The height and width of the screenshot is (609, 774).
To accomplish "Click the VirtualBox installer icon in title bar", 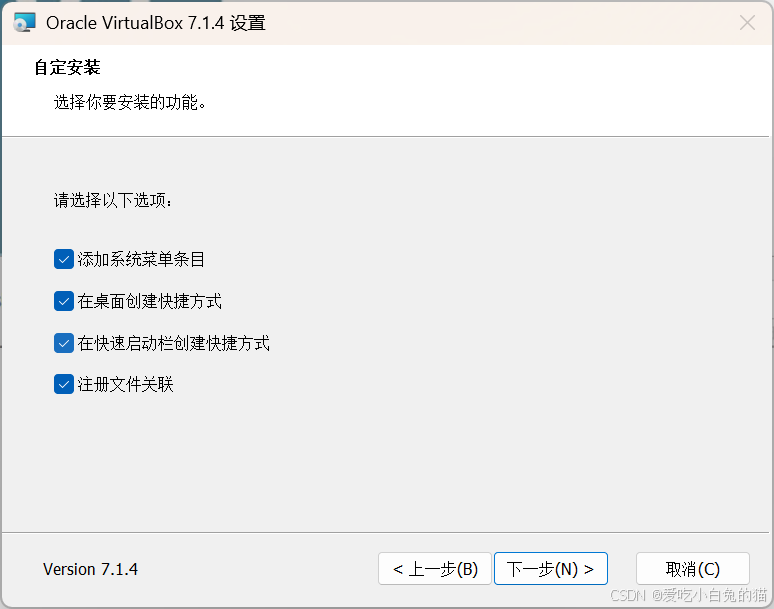I will pos(25,23).
